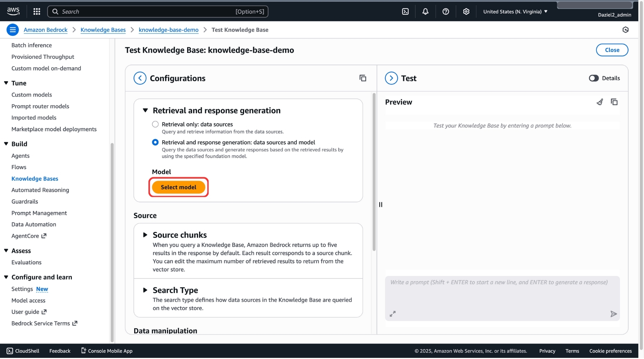Open the AWS services grid menu
644x359 pixels.
pos(36,11)
